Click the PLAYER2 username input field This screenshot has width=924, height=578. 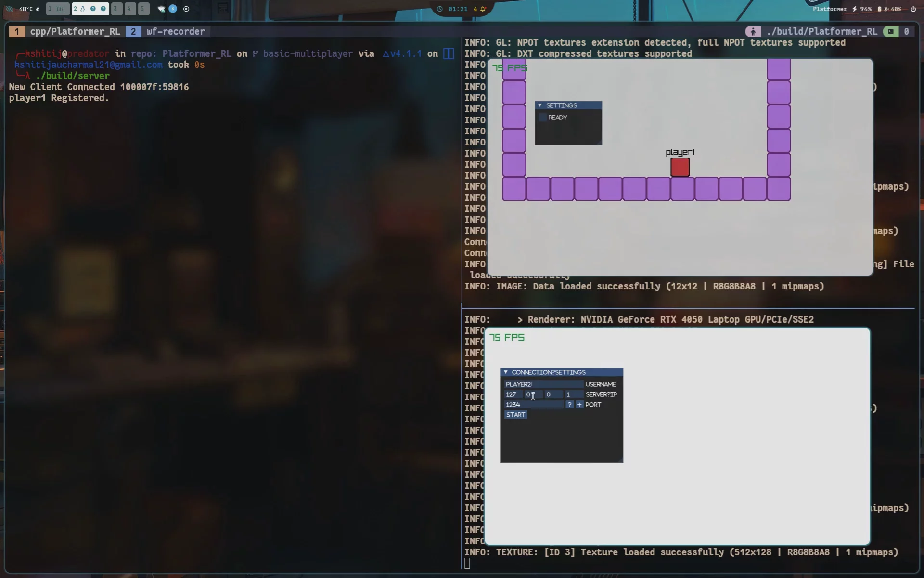point(544,384)
